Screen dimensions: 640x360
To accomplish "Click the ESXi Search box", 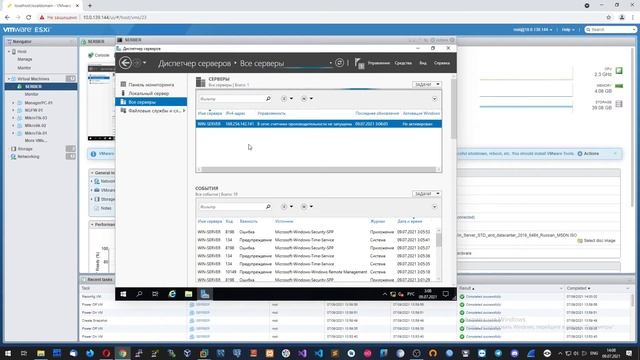I will [611, 30].
